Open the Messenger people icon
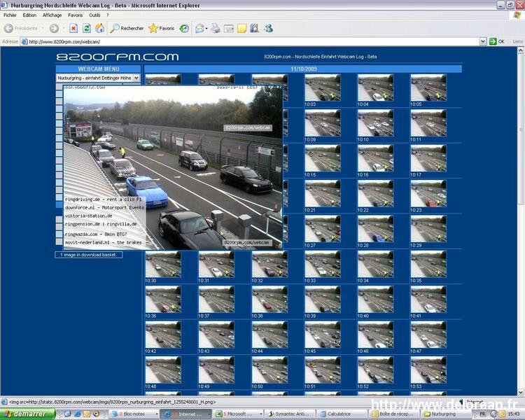The image size is (525, 420). [268, 29]
